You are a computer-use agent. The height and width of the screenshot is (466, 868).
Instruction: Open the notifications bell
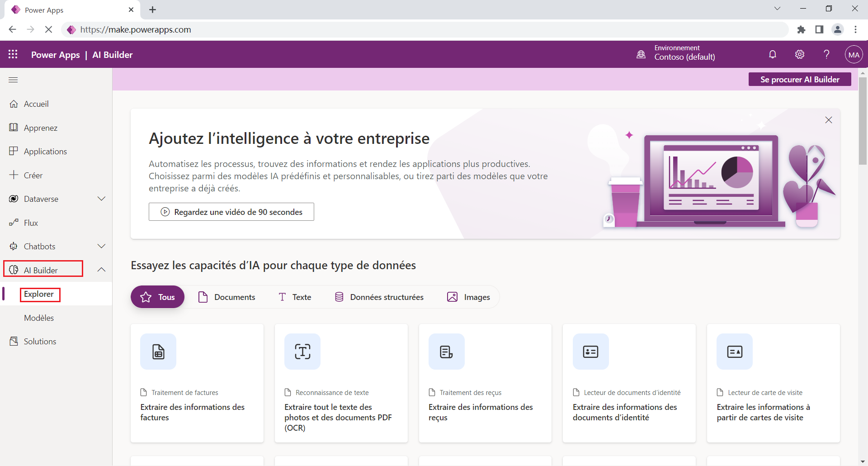pos(773,54)
